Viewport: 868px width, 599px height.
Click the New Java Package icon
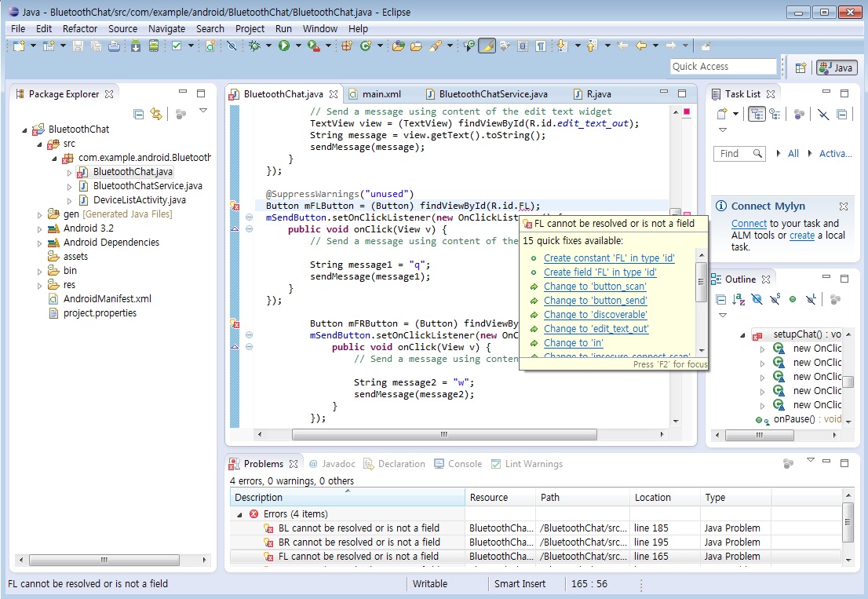(347, 46)
